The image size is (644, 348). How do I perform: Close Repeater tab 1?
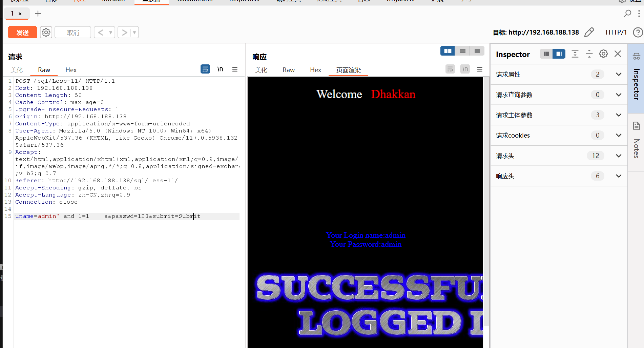coord(20,14)
